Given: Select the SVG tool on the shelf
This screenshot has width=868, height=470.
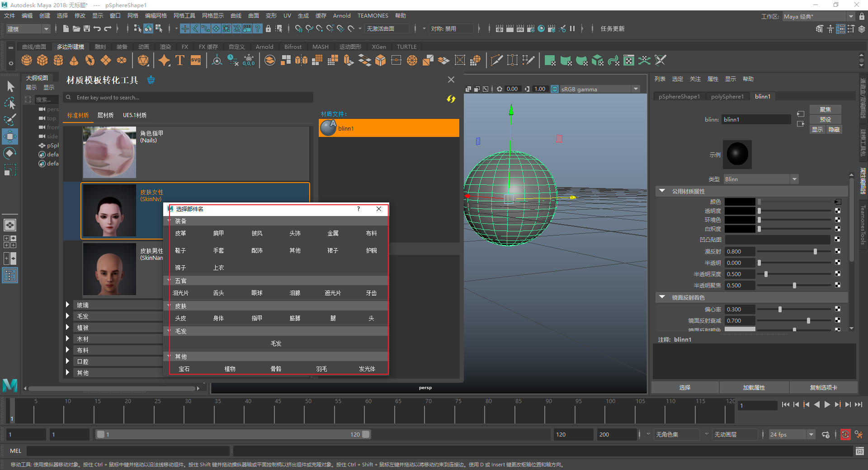Looking at the screenshot, I should tap(196, 60).
